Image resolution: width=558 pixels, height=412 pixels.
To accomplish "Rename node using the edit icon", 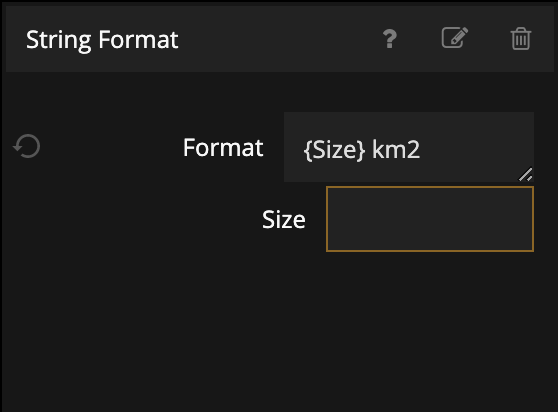I will click(x=455, y=37).
